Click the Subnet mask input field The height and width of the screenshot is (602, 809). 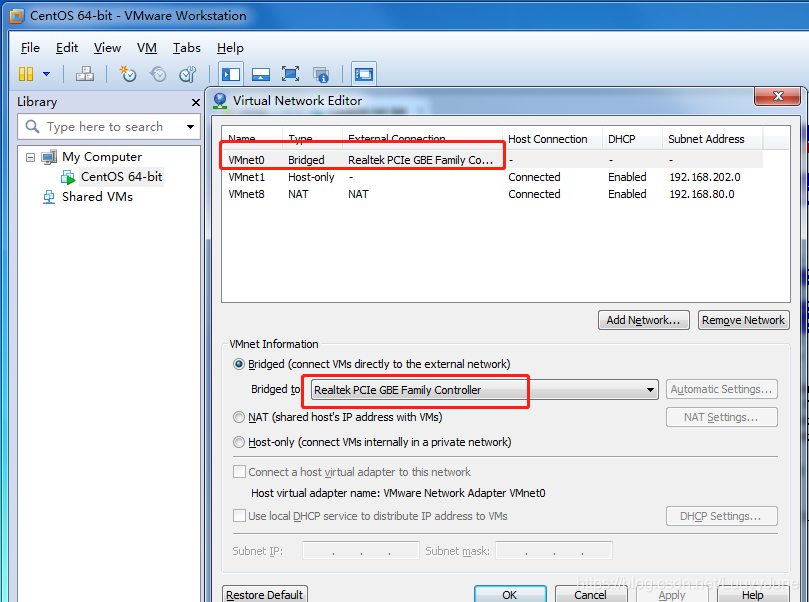click(554, 550)
